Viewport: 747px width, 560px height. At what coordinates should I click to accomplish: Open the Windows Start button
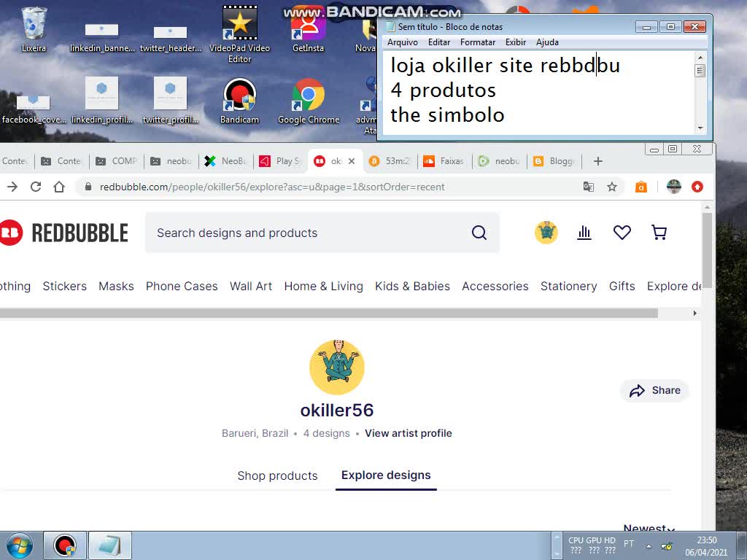point(19,545)
